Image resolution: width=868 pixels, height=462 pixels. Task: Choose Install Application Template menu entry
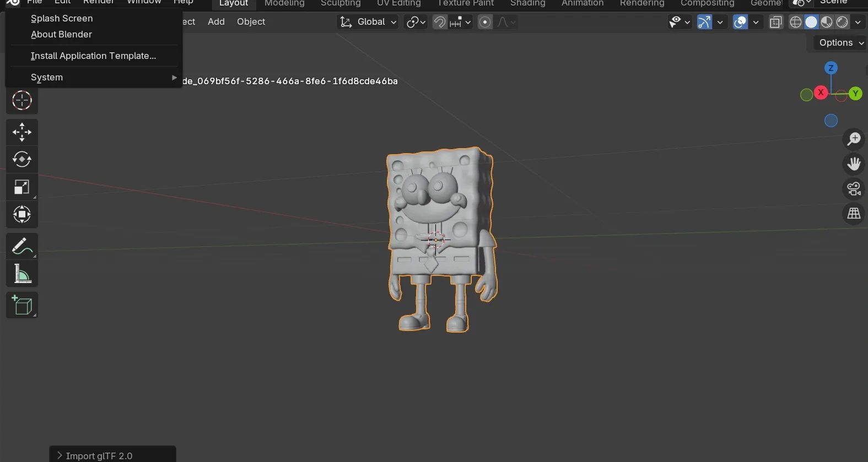pos(94,56)
